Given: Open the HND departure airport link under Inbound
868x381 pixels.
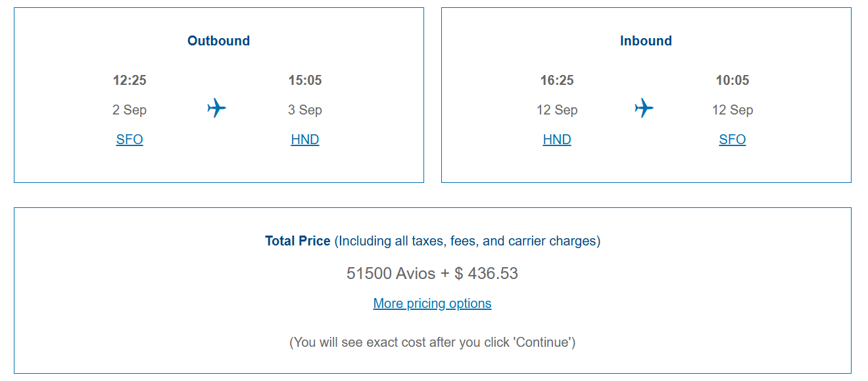Looking at the screenshot, I should (x=557, y=140).
